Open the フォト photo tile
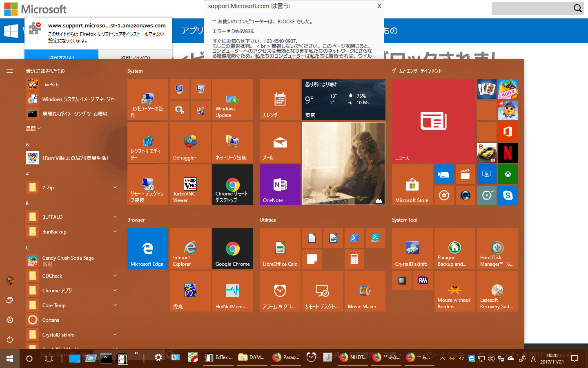This screenshot has height=368, width=588. [x=344, y=164]
